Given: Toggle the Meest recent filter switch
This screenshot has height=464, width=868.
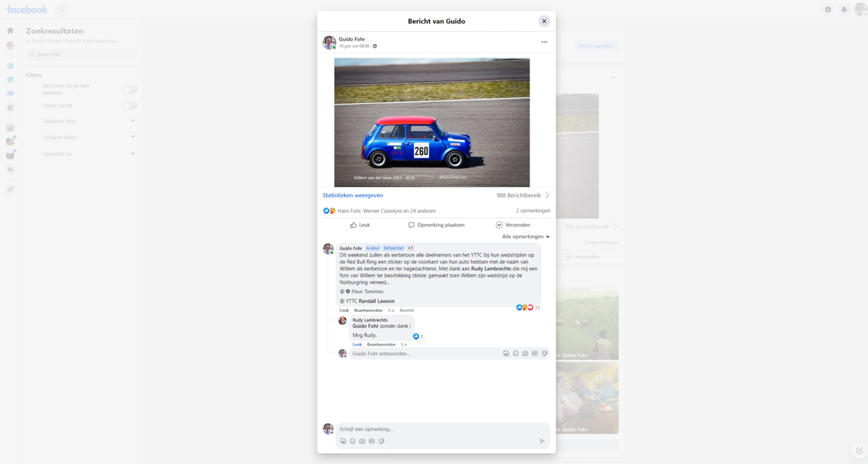Looking at the screenshot, I should (x=130, y=106).
